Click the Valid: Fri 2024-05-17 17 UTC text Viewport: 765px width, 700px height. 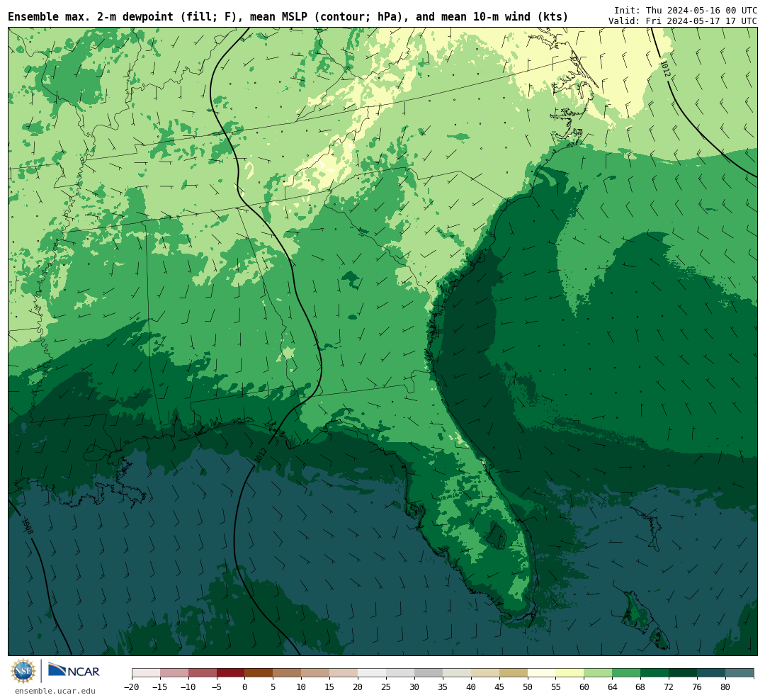coord(683,21)
